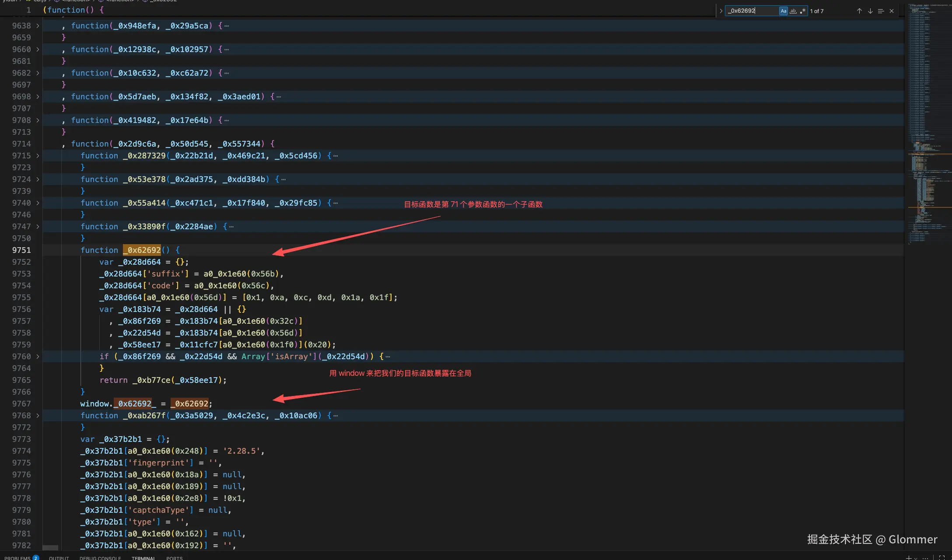952x560 pixels.
Task: Toggle Match Case in find widget
Action: [783, 11]
